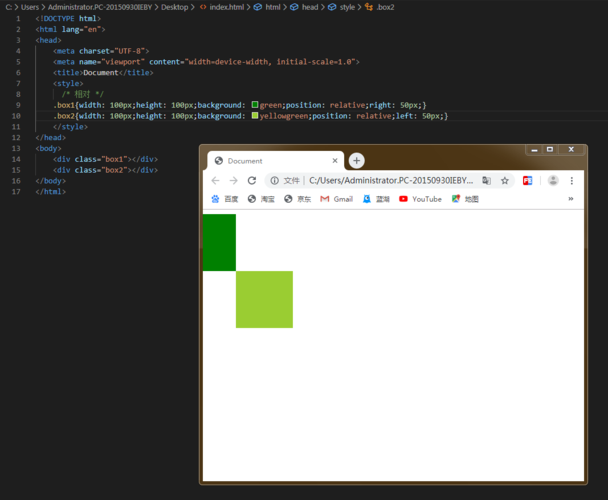The image size is (608, 500).
Task: Maximize the Chrome window
Action: coord(550,150)
